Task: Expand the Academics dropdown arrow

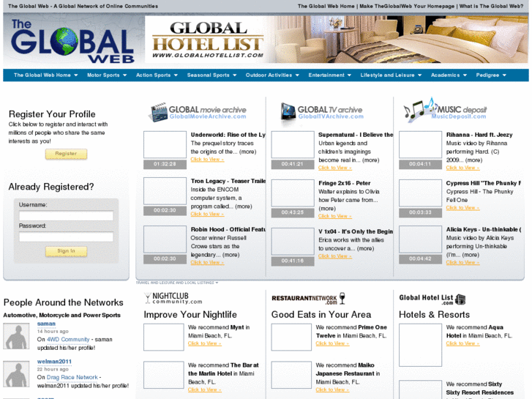Action: [465, 75]
